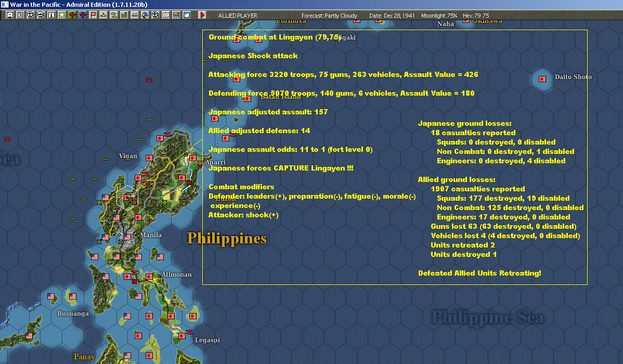Click the Philippines map title
The height and width of the screenshot is (364, 623).
(227, 239)
